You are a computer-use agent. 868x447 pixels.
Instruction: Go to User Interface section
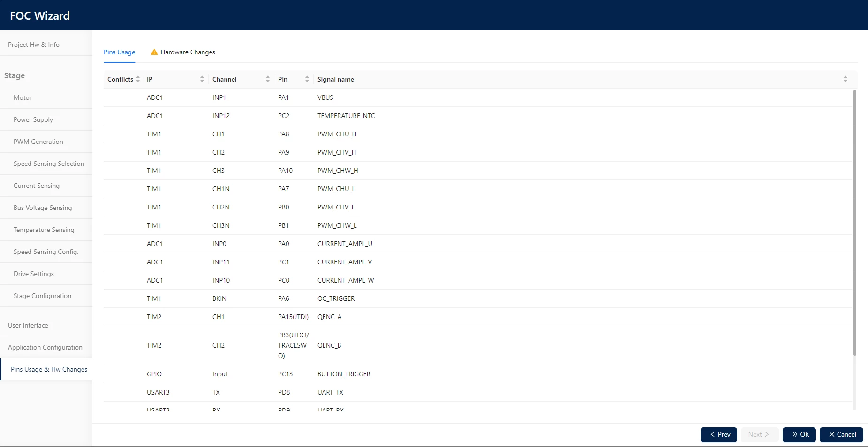point(28,325)
